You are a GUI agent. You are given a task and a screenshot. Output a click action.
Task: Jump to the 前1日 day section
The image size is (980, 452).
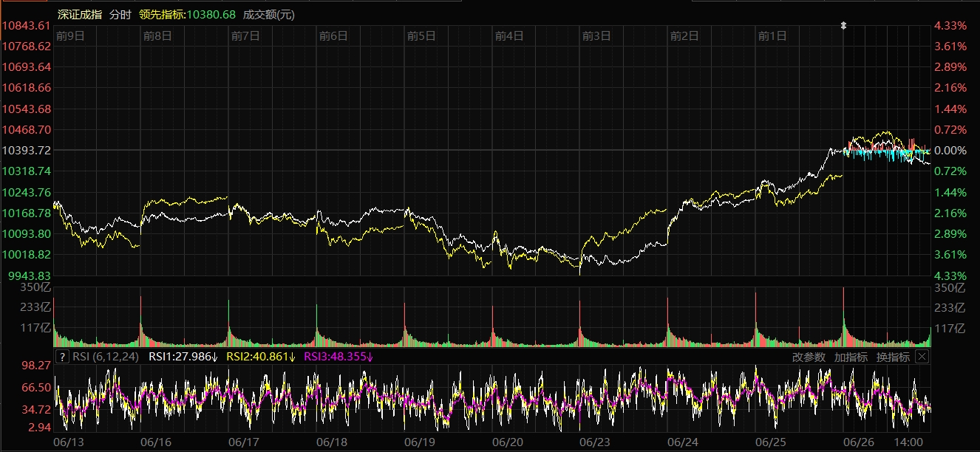[772, 35]
